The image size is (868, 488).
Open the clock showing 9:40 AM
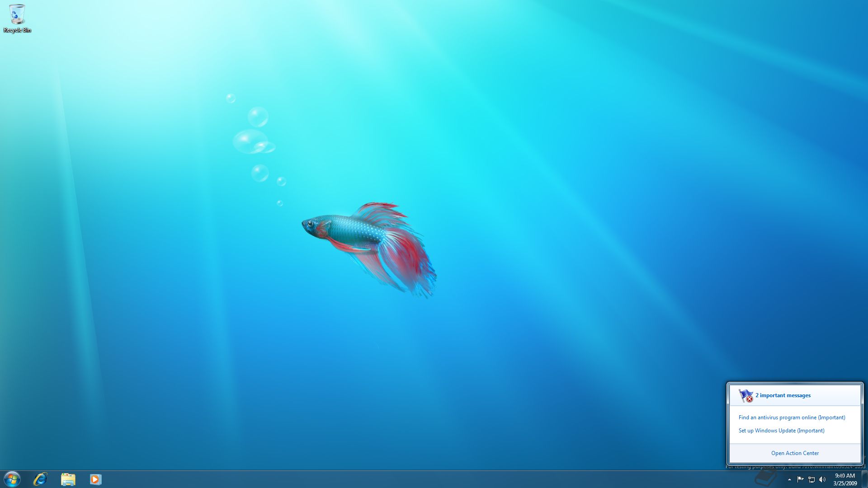tap(845, 479)
